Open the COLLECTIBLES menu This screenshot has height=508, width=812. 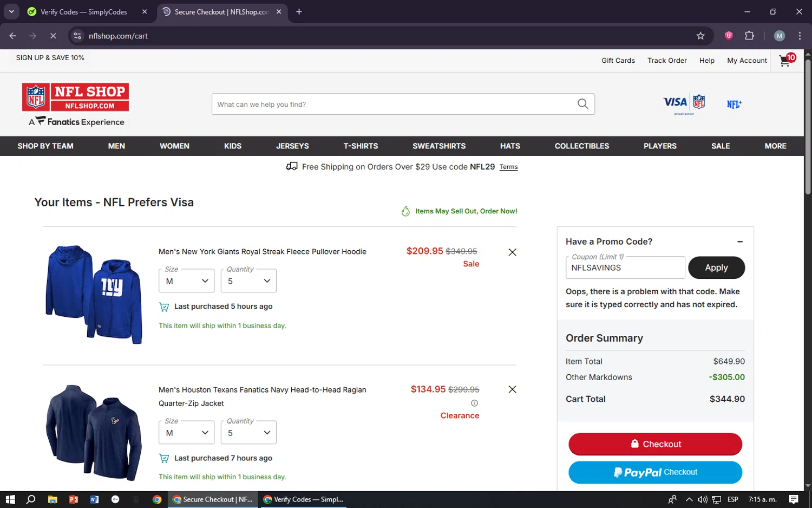pos(582,146)
